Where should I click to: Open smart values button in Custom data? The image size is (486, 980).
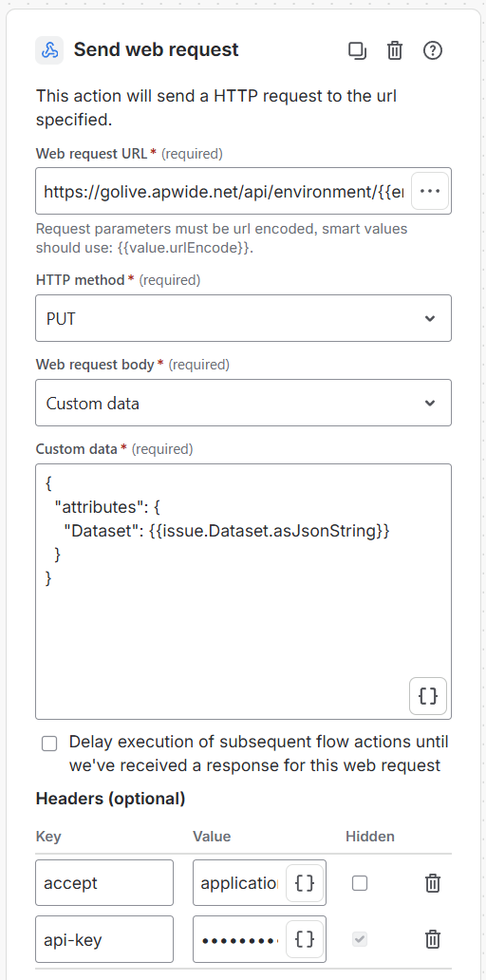[428, 696]
